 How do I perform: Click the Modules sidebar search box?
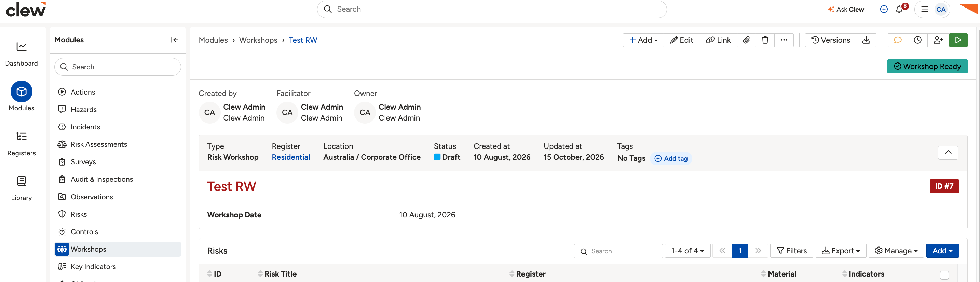tap(118, 67)
